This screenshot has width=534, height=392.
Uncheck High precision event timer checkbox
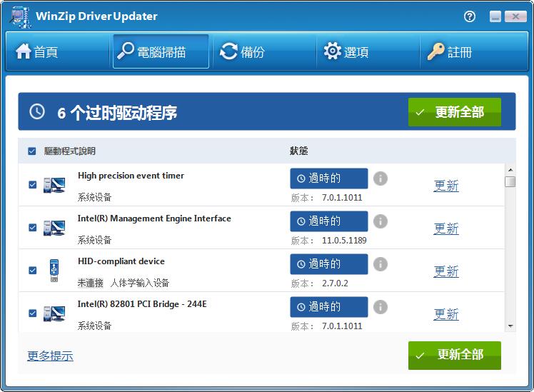click(x=32, y=185)
